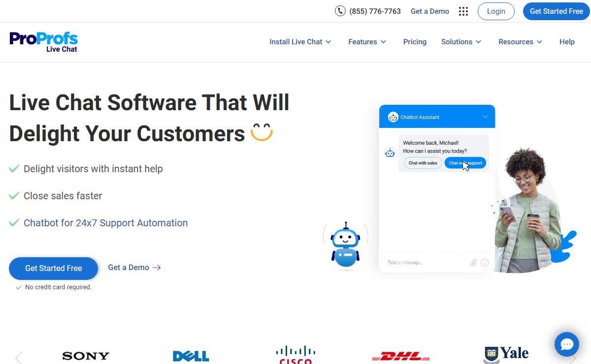Click the paperclip attachment icon in chat
Screen dimensions: 591x364
click(x=473, y=263)
